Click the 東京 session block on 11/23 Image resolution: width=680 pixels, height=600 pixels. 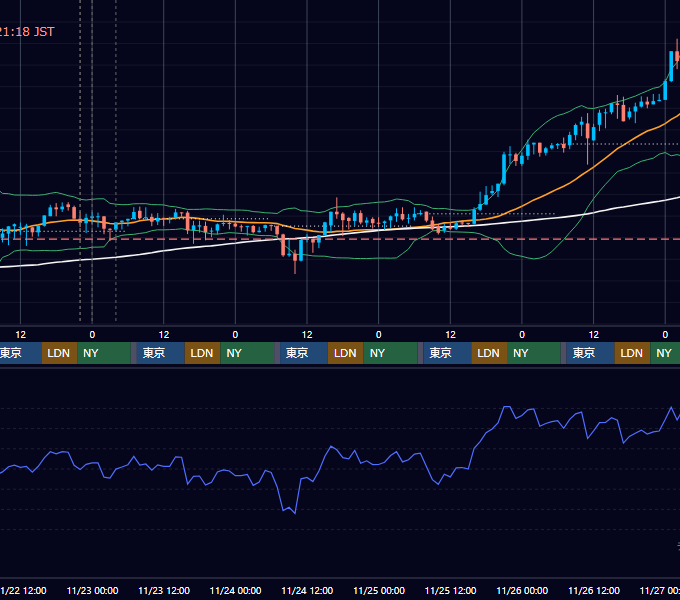click(x=160, y=353)
